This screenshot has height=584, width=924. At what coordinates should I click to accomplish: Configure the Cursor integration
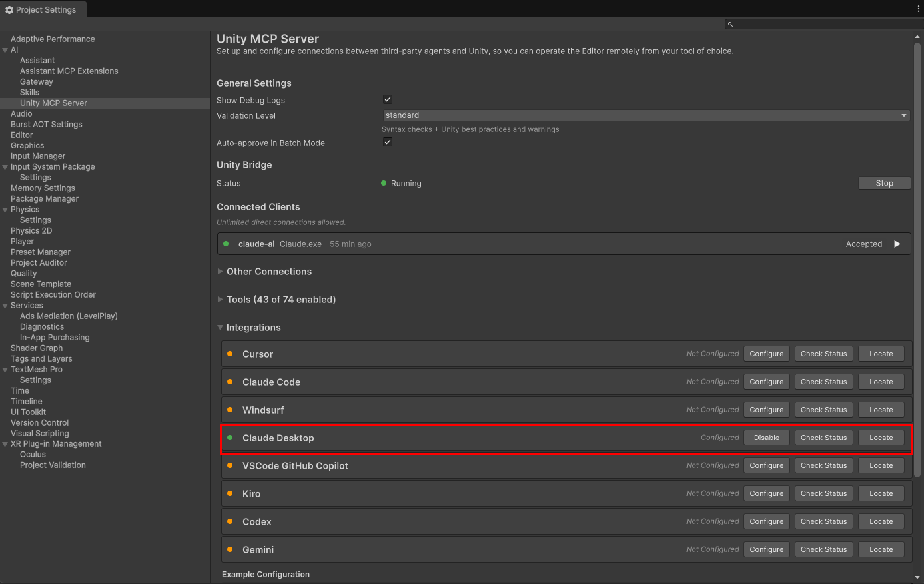coord(767,354)
